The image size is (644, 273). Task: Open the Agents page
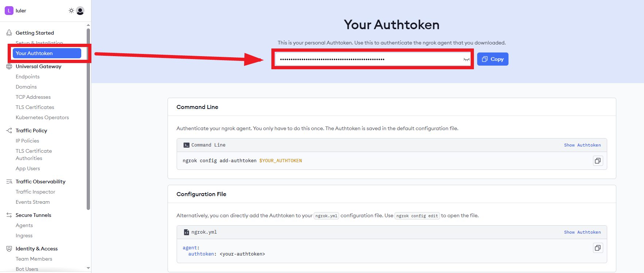pos(24,225)
